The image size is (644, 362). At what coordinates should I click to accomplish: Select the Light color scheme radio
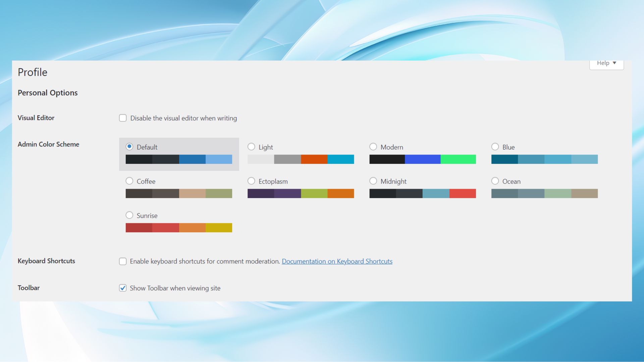251,147
